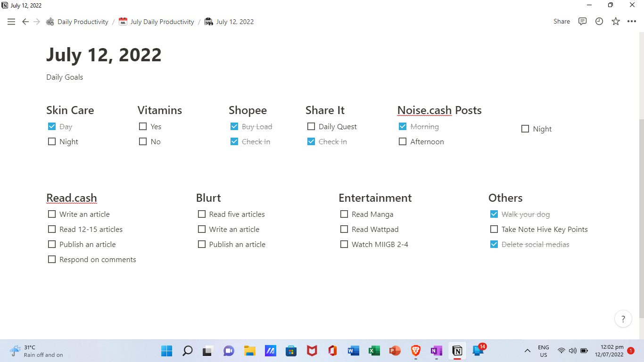Check the Respond on comments checkbox
Viewport: 644px width, 362px height.
52,259
